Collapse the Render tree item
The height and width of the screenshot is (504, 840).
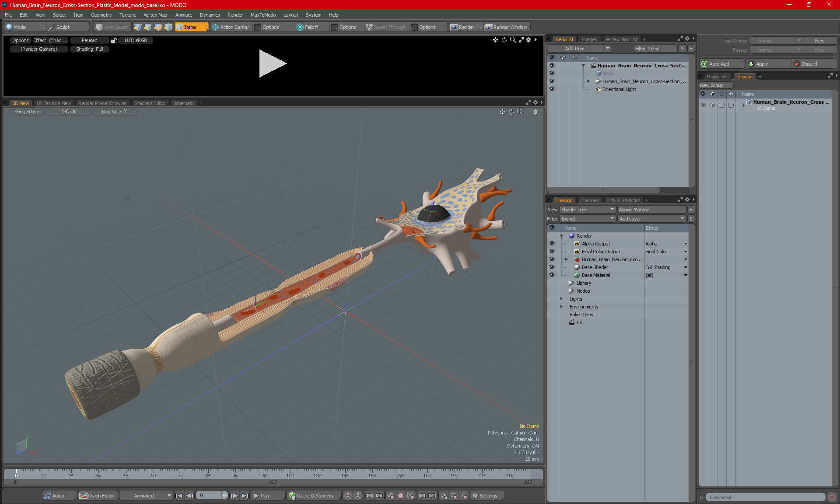pos(561,236)
